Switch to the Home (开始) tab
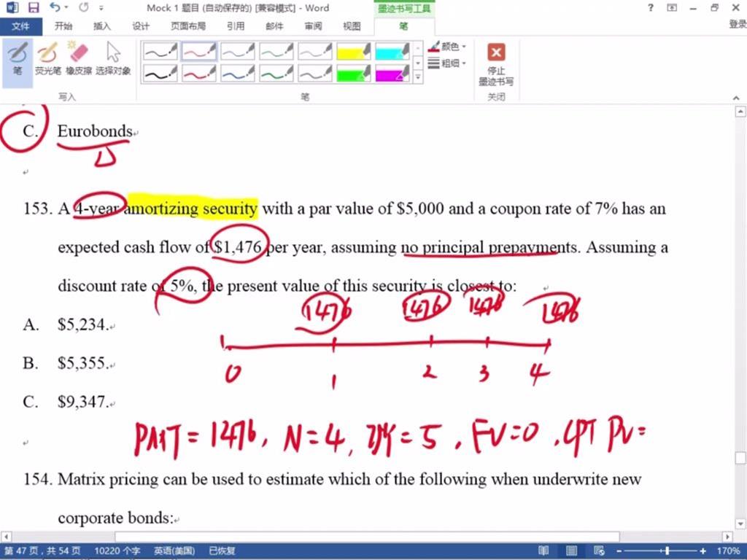 63,26
